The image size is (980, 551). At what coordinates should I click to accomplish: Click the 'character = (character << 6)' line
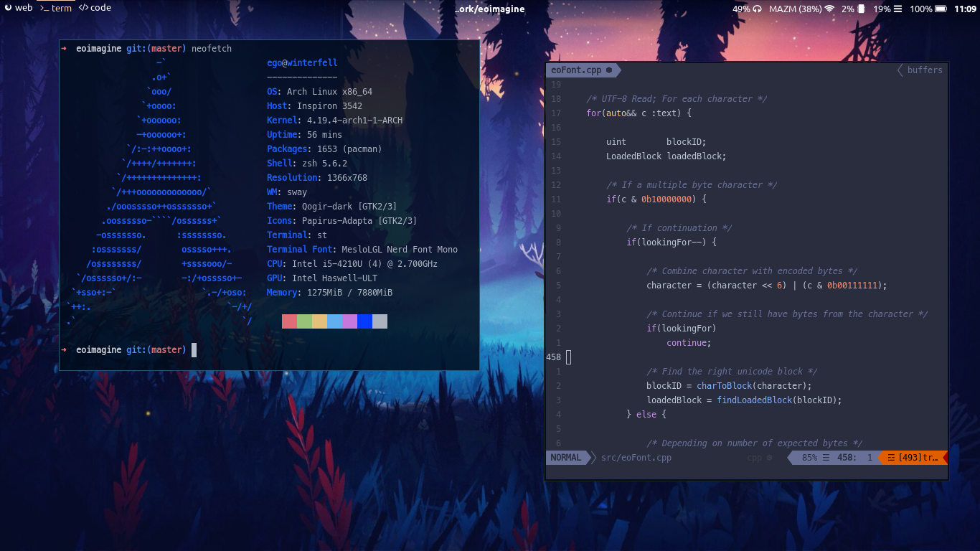tap(767, 286)
